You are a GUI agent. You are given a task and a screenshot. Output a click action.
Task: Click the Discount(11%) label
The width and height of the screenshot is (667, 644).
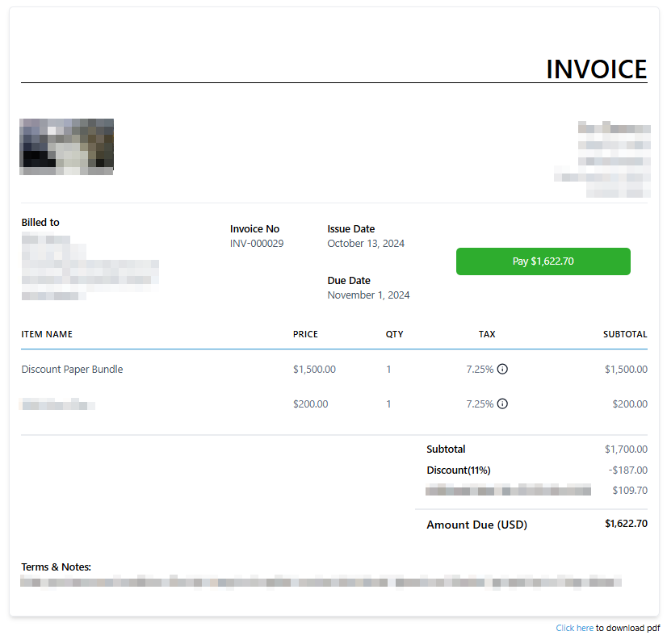click(458, 470)
